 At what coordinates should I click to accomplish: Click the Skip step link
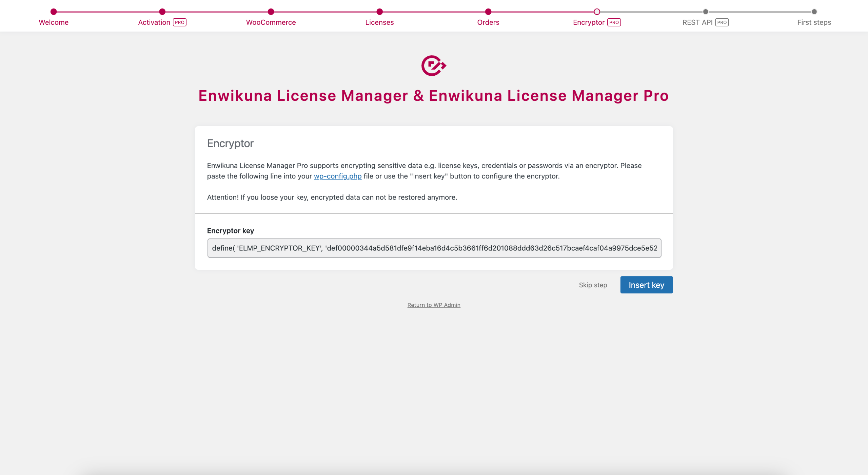[593, 285]
